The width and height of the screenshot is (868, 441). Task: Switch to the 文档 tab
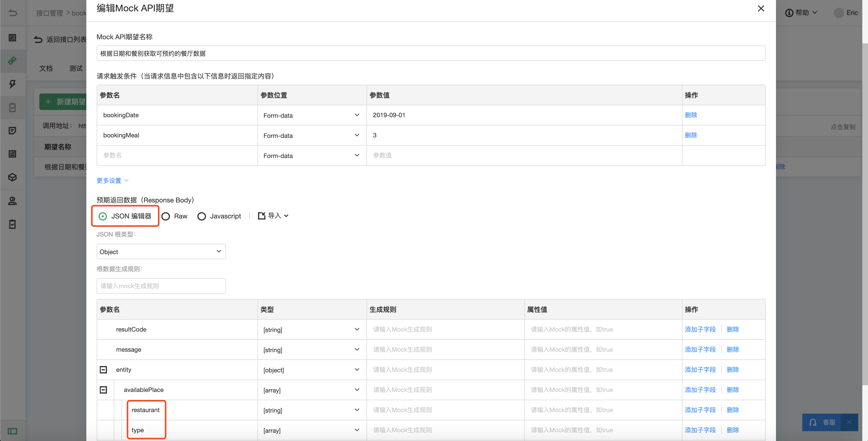pyautogui.click(x=46, y=68)
